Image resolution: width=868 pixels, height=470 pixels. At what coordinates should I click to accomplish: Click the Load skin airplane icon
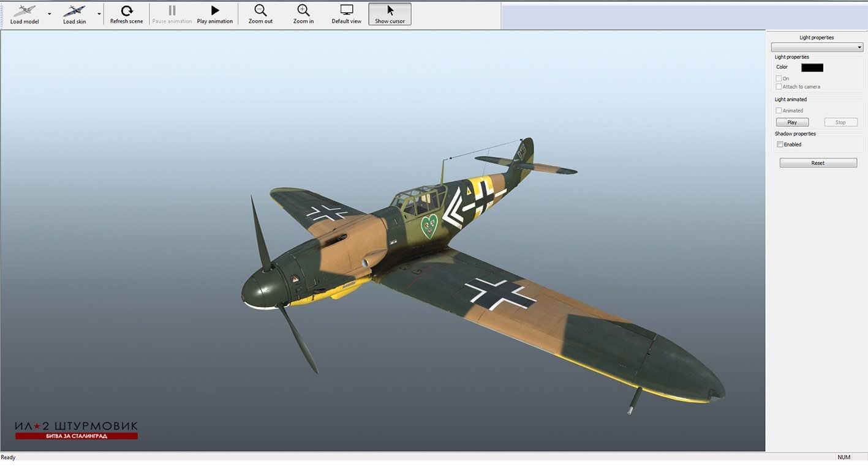tap(74, 10)
